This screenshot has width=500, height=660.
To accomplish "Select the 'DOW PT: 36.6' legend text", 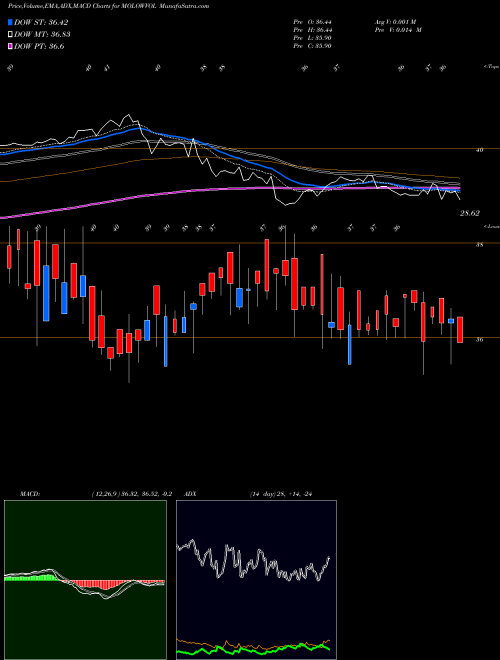I will (x=39, y=46).
